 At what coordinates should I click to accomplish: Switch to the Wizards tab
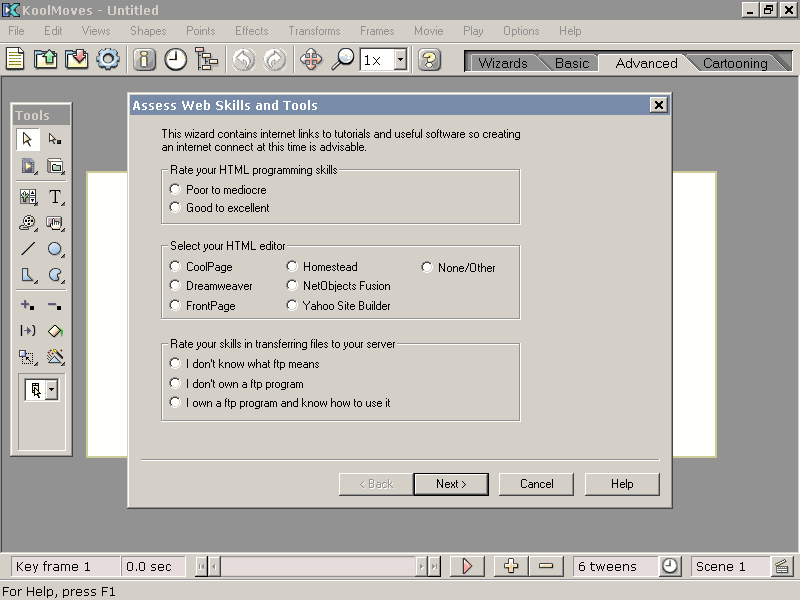503,63
